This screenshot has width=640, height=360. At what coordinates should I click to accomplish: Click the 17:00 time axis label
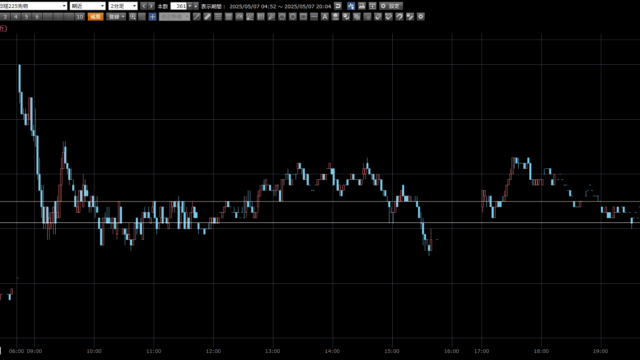pos(482,351)
